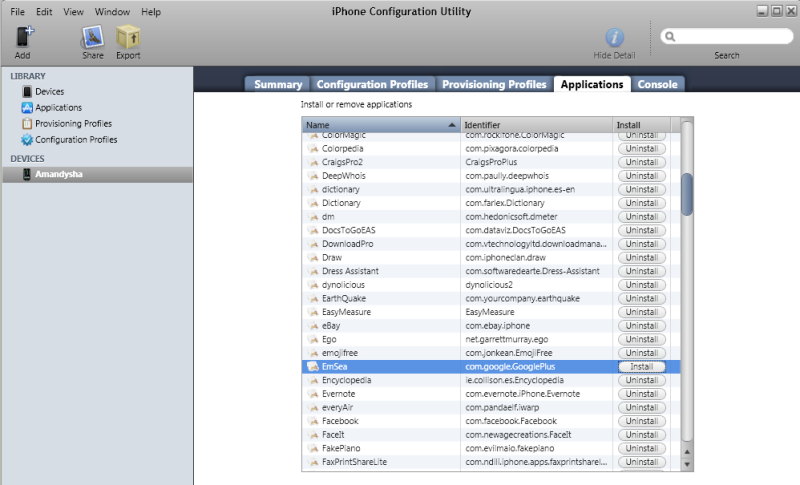Click the eBay row app icon
This screenshot has width=800, height=485.
tap(313, 326)
